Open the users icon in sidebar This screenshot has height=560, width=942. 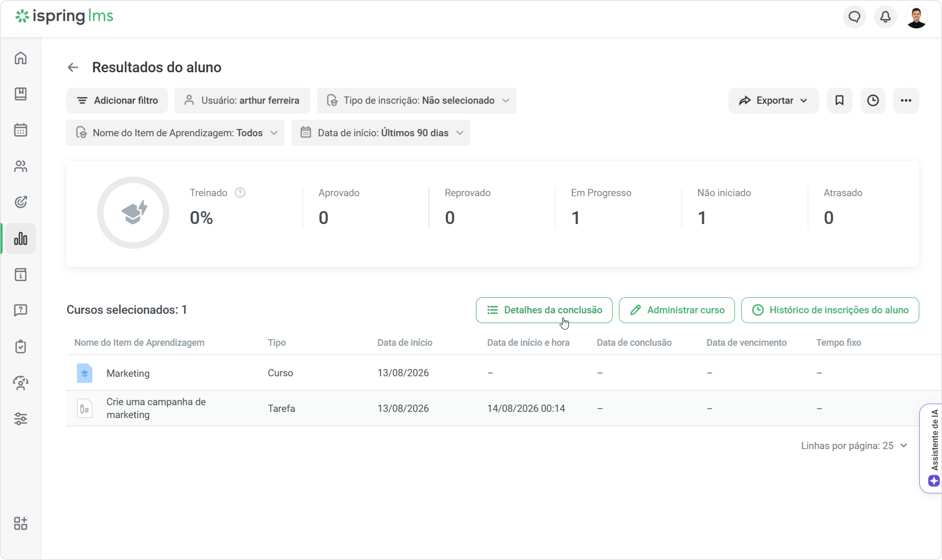pos(20,166)
